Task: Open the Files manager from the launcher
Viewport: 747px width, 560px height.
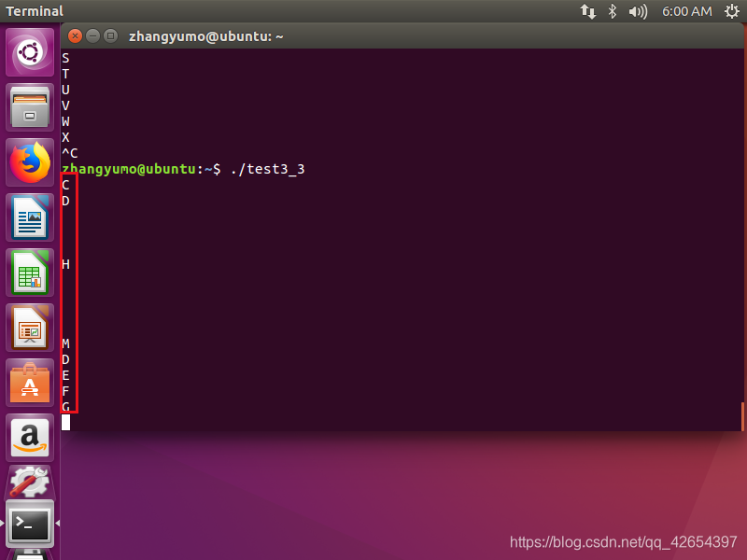Action: (30, 107)
